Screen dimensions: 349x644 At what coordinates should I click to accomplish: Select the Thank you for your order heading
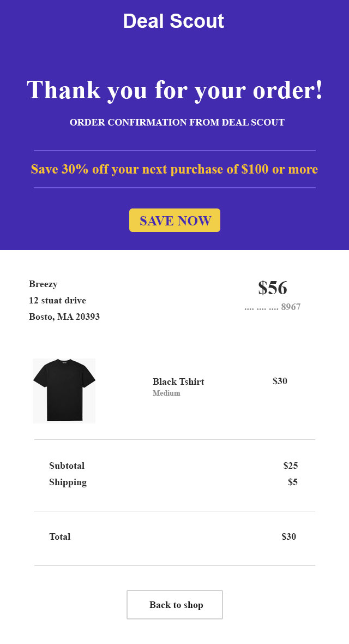tap(174, 90)
